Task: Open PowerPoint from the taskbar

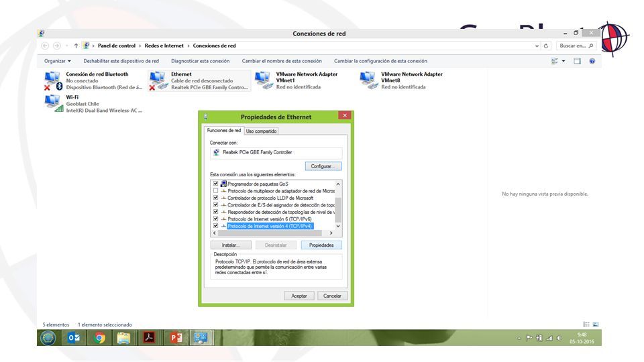Action: tap(176, 337)
